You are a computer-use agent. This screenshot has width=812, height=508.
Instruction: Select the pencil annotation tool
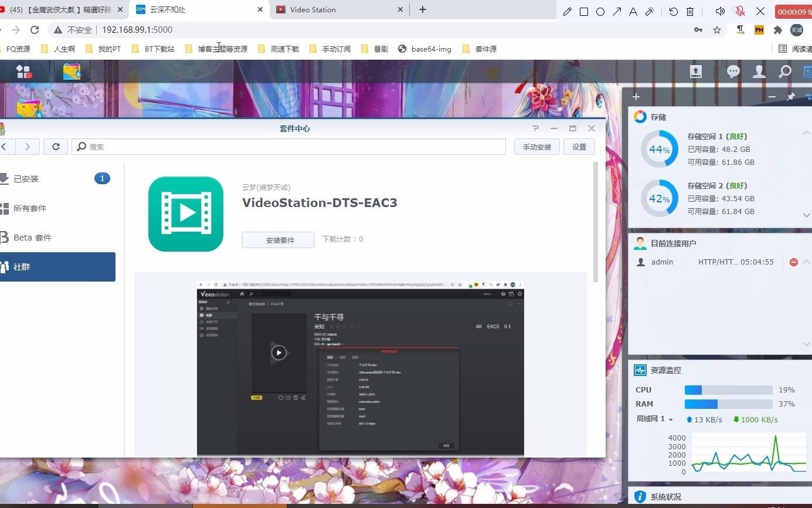point(567,12)
